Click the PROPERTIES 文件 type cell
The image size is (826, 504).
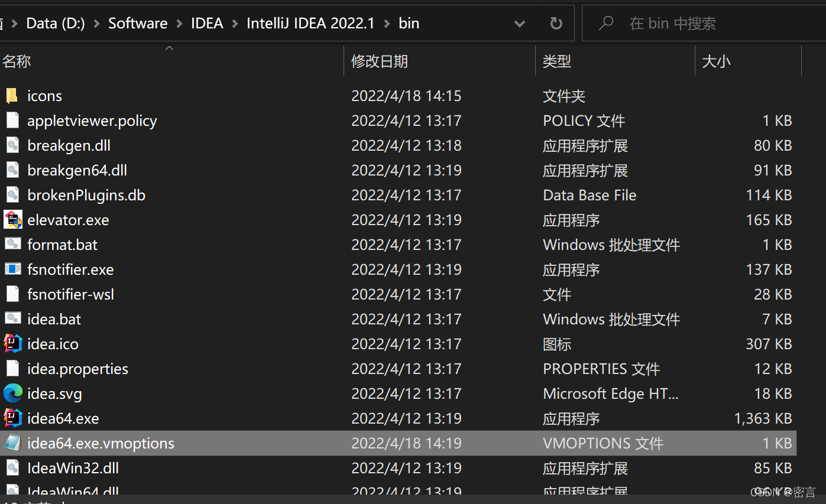(x=601, y=369)
